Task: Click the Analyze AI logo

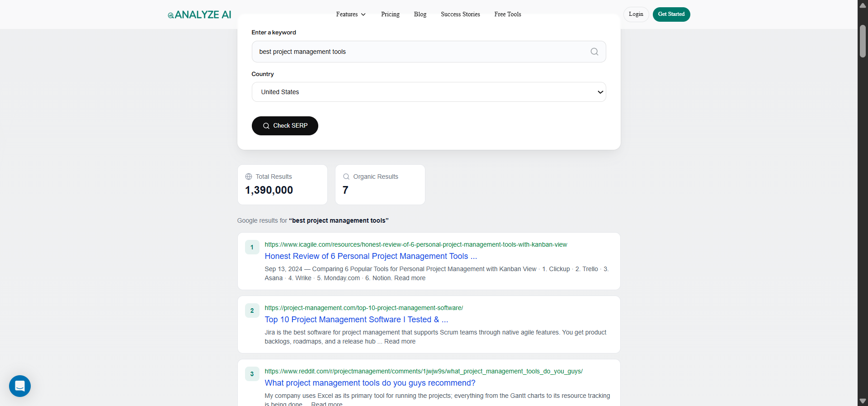Action: pyautogui.click(x=199, y=14)
